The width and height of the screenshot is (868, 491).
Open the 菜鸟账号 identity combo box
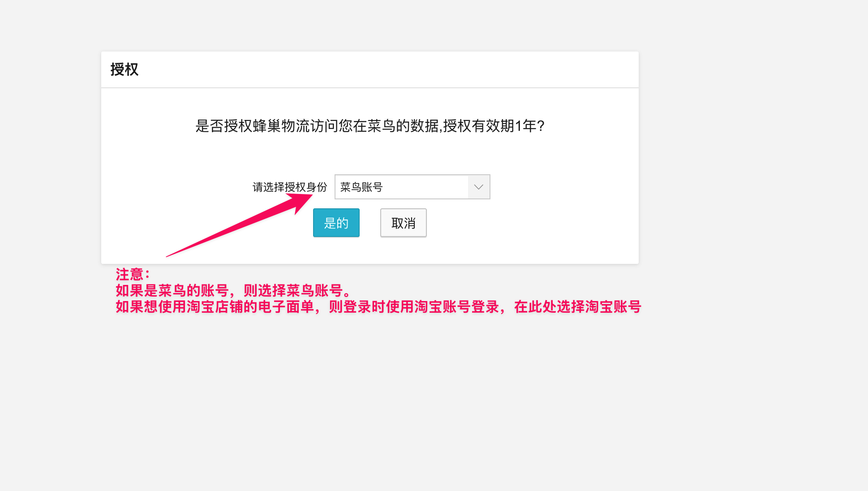click(412, 187)
